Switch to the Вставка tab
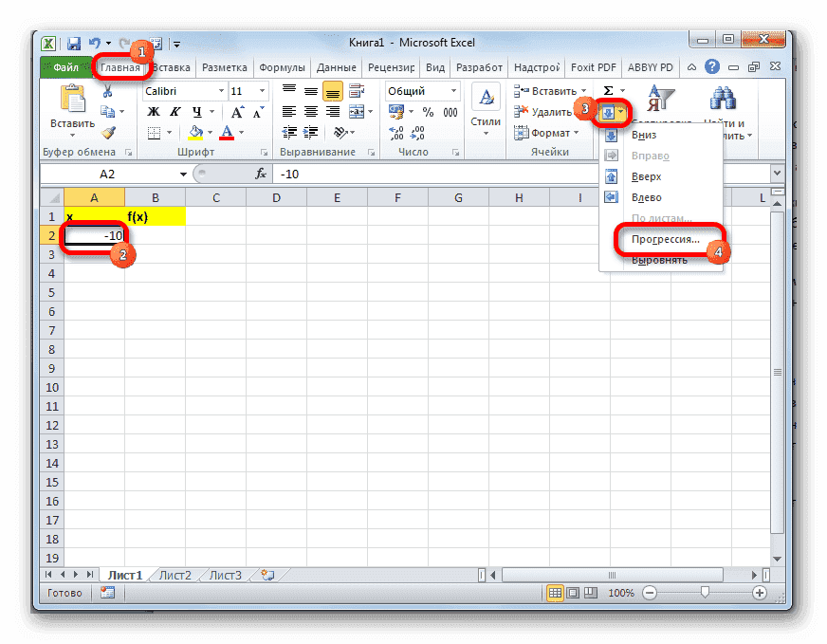The height and width of the screenshot is (644, 827). coord(172,67)
